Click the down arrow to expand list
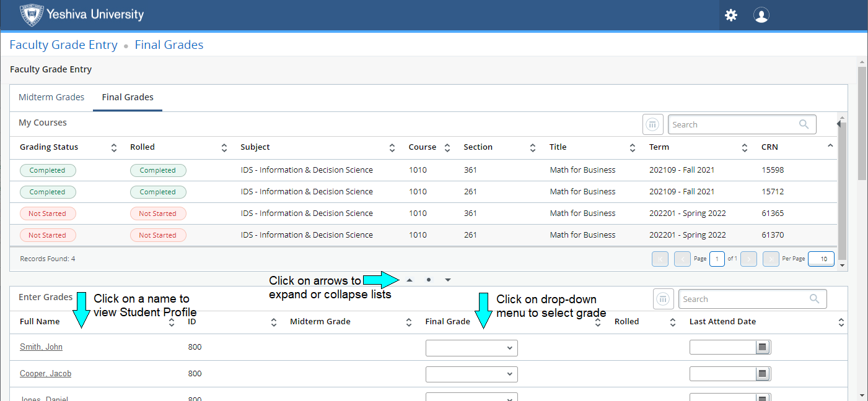The height and width of the screenshot is (401, 868). point(448,280)
